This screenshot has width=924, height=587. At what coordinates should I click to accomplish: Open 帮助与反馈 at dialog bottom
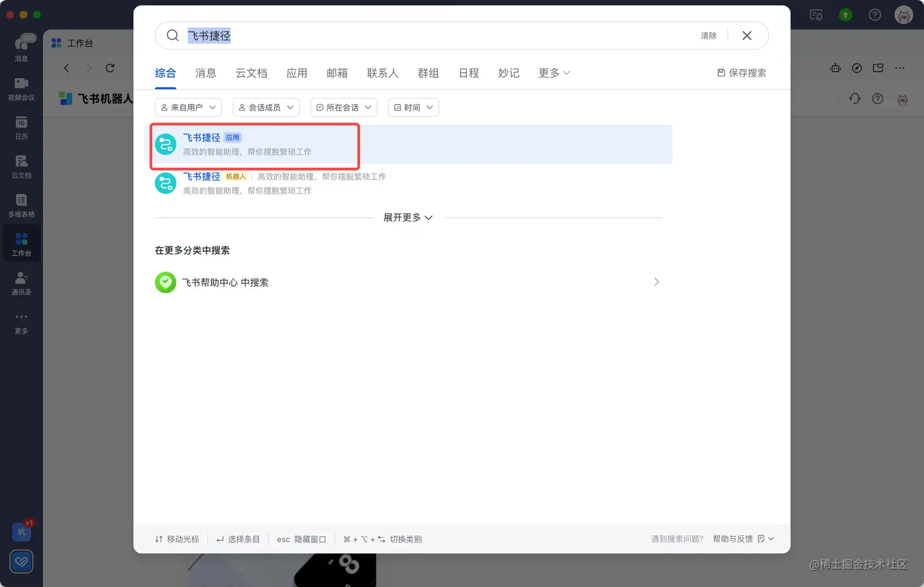(x=743, y=539)
